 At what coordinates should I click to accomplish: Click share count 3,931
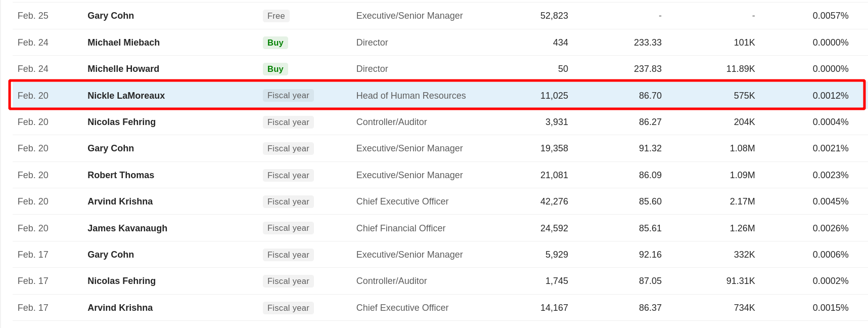click(x=557, y=122)
